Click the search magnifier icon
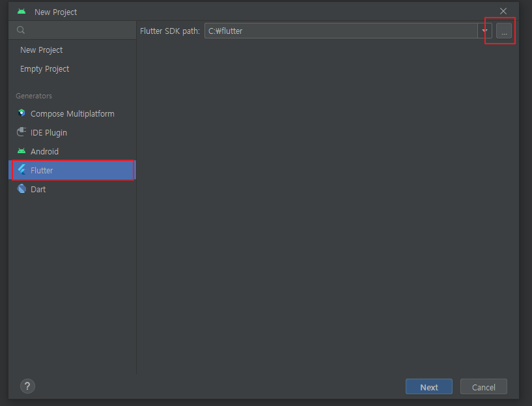The width and height of the screenshot is (532, 406). (21, 30)
